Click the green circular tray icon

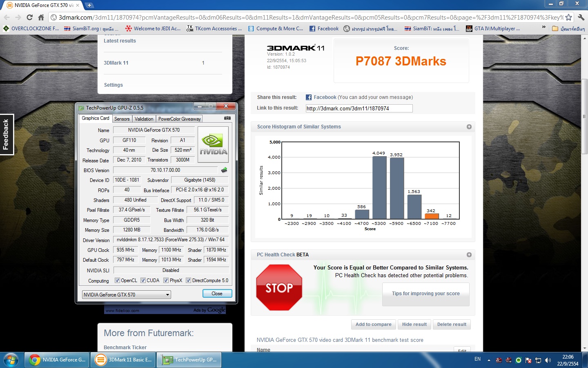[519, 360]
